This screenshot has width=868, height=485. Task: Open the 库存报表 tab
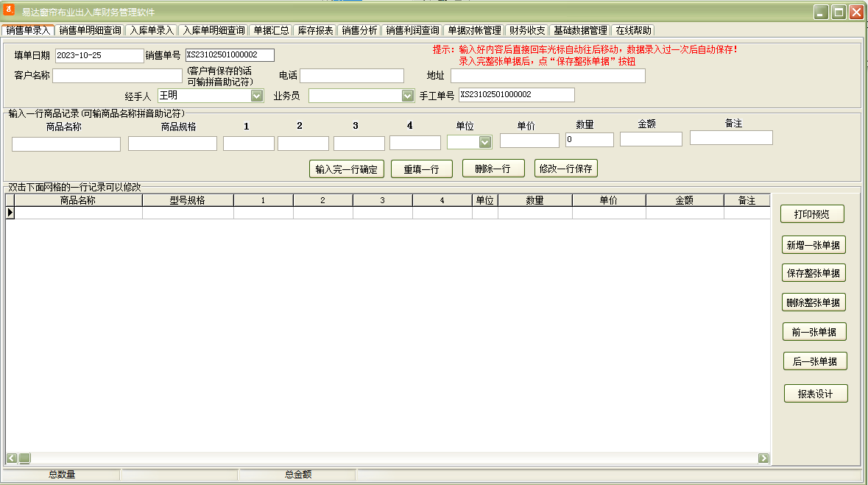pos(315,30)
